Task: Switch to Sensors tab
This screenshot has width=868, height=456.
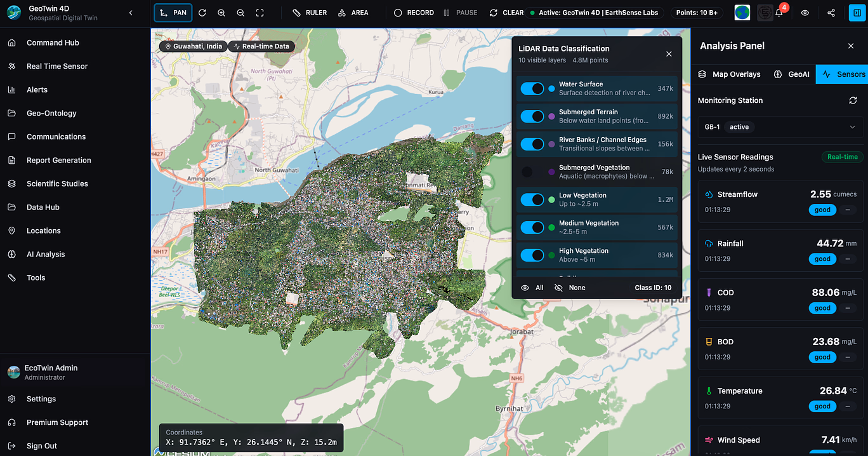Action: [843, 74]
